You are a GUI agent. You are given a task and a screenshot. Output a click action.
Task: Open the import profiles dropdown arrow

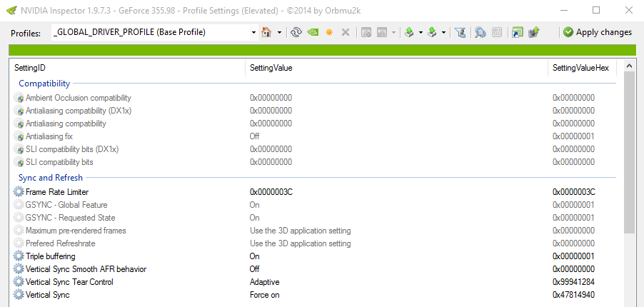click(x=443, y=32)
